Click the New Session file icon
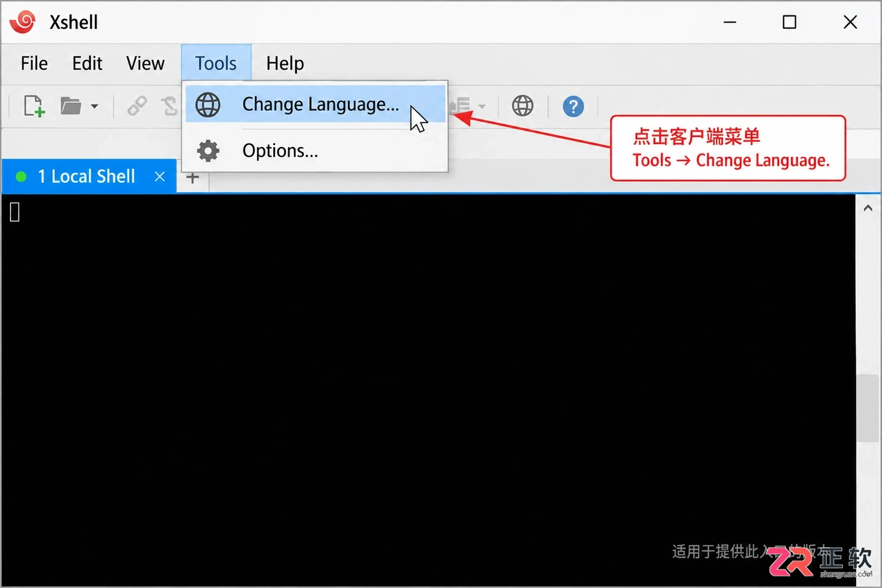This screenshot has width=882, height=588. [34, 106]
